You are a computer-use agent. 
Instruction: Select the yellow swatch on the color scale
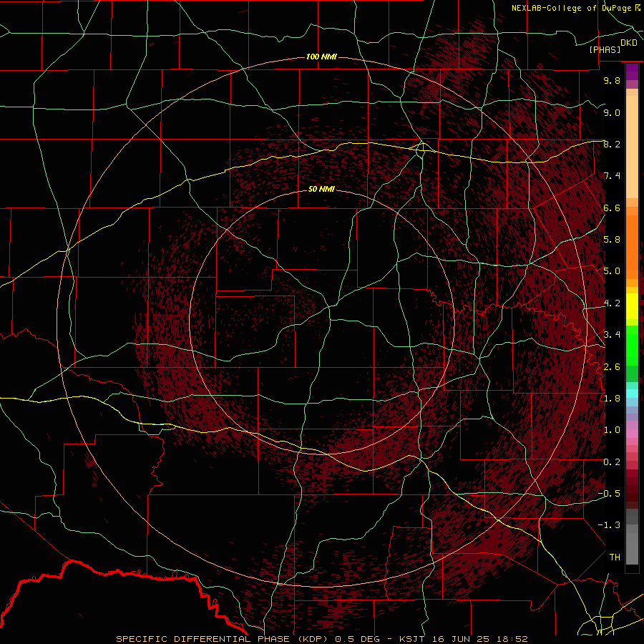pyautogui.click(x=632, y=306)
